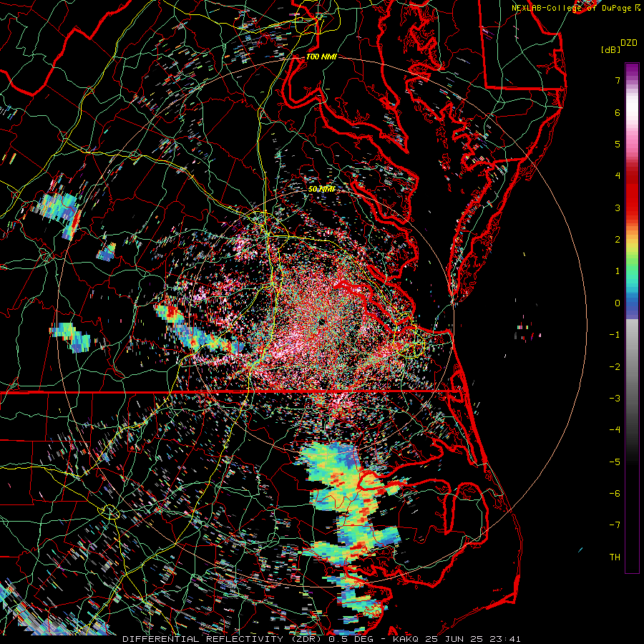The height and width of the screenshot is (644, 644).
Task: Click the DZD product label
Action: (x=629, y=43)
